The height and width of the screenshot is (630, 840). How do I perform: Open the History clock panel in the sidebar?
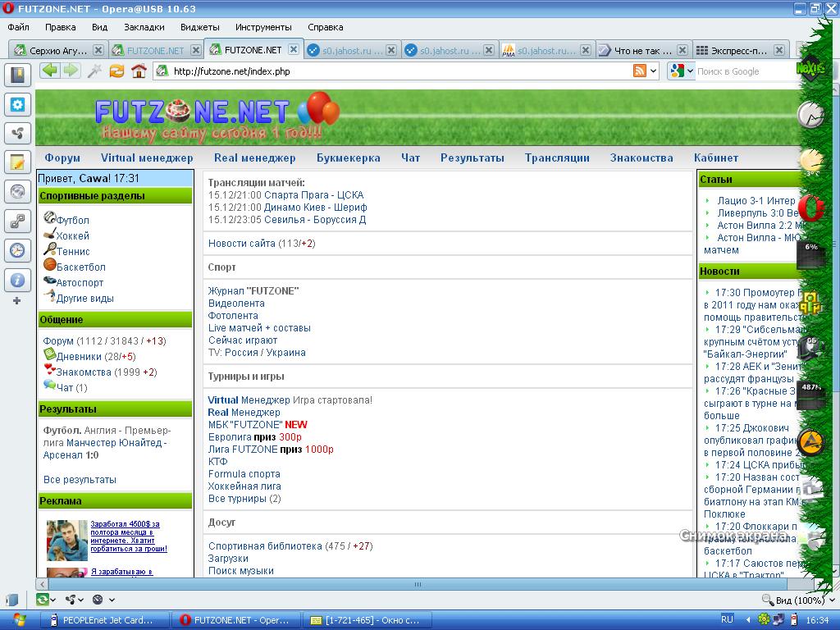[18, 250]
